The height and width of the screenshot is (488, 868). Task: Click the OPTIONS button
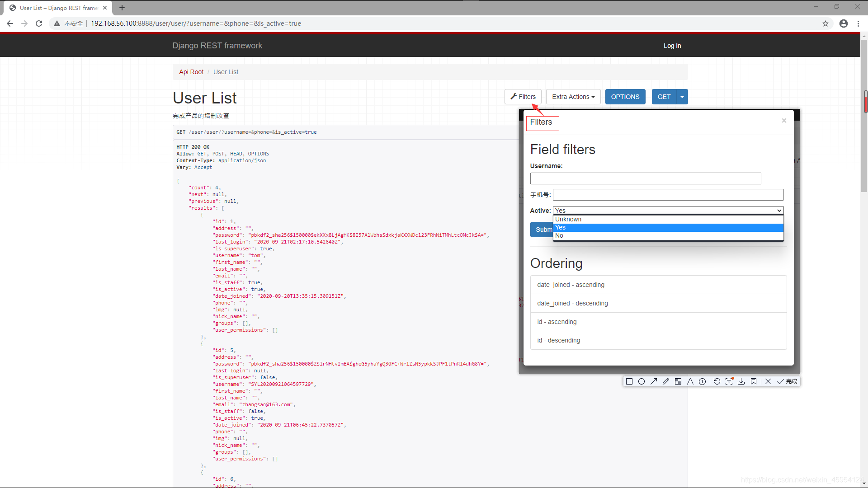(x=625, y=97)
